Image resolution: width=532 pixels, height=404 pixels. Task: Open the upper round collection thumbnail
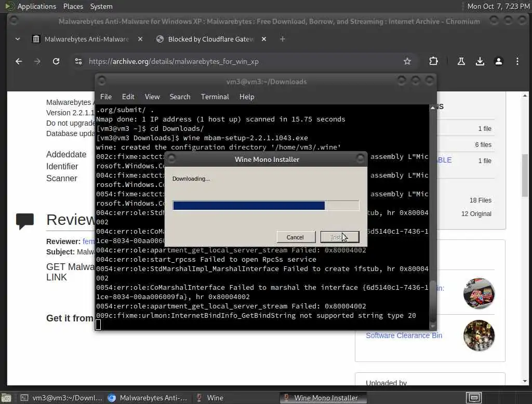tap(478, 293)
